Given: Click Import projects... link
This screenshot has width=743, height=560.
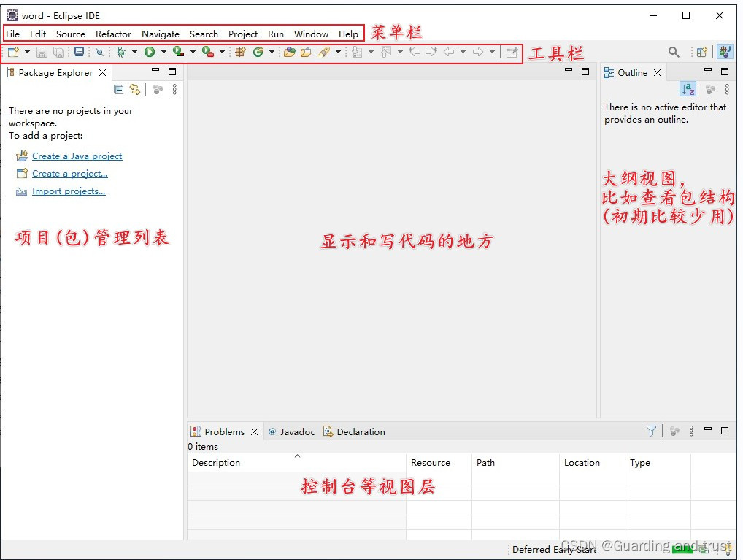Looking at the screenshot, I should 69,191.
